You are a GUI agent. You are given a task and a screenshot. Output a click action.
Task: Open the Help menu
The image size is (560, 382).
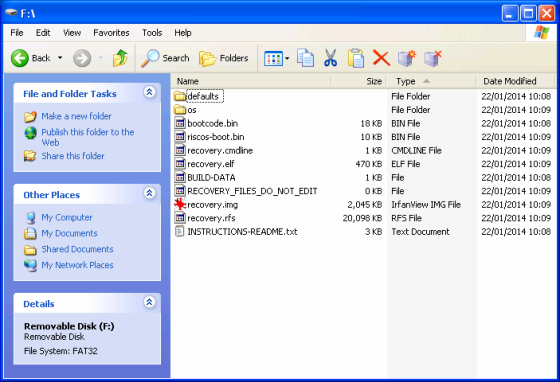(182, 33)
